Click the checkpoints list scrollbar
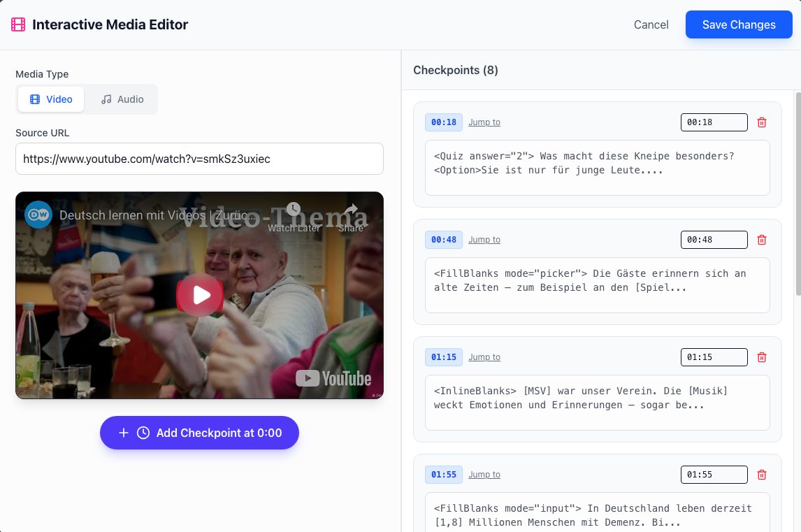Image resolution: width=801 pixels, height=532 pixels. pos(798,193)
